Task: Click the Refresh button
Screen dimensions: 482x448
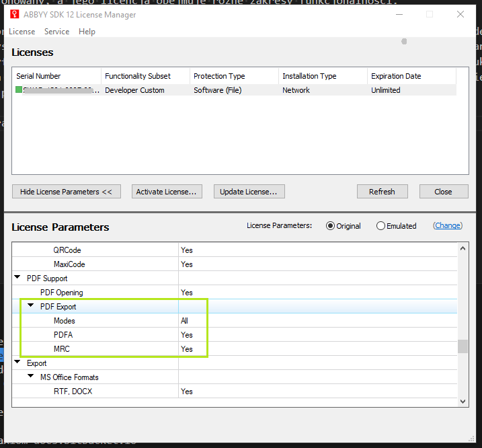Action: pyautogui.click(x=383, y=192)
